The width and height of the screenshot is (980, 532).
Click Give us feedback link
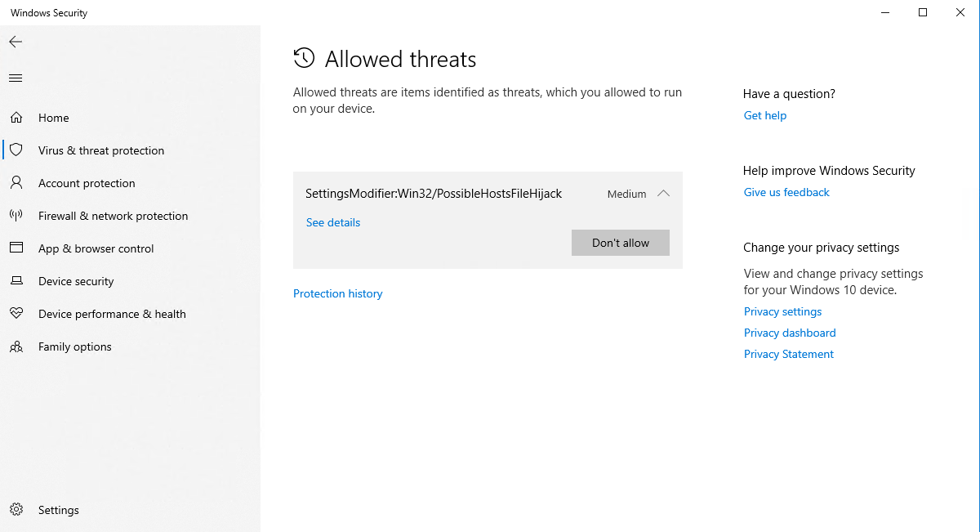coord(786,192)
